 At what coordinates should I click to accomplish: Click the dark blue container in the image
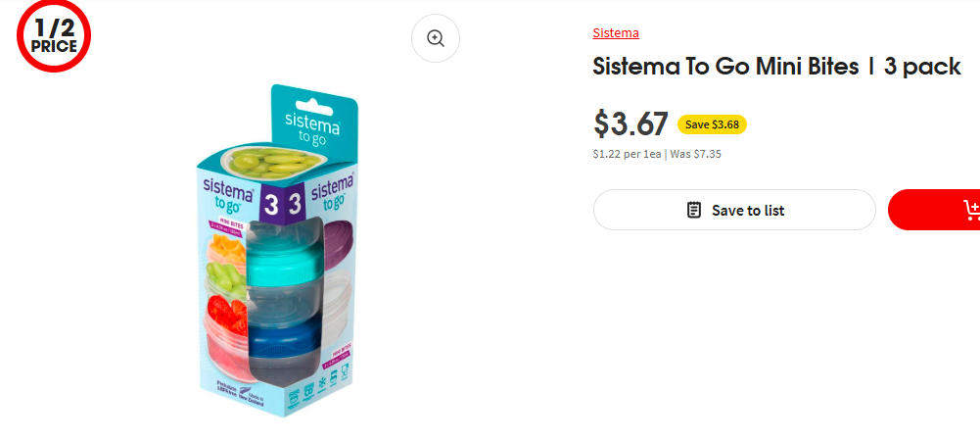(x=281, y=338)
